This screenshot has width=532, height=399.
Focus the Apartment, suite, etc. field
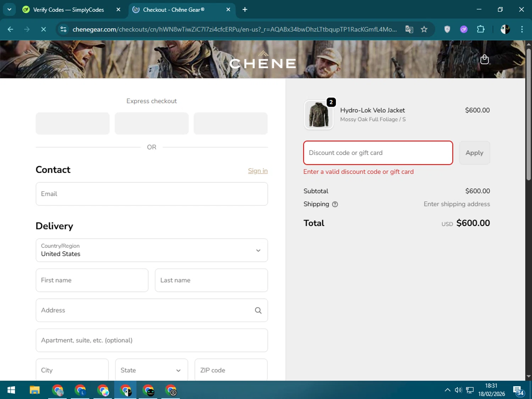(x=152, y=340)
